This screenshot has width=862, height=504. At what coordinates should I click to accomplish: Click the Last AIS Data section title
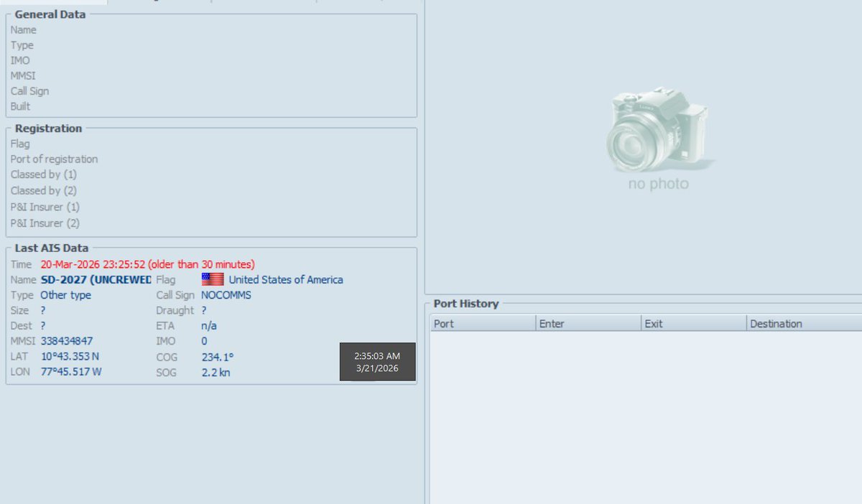(x=52, y=248)
